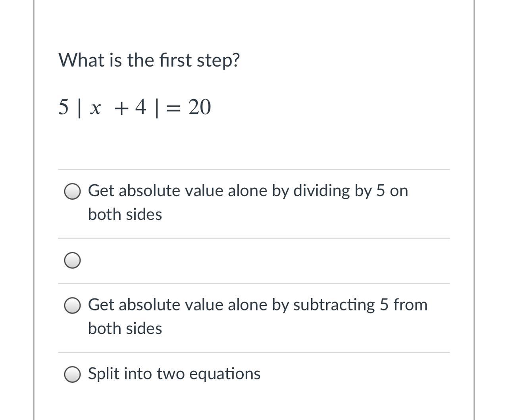Click the 'What is the first step?' question

(149, 60)
